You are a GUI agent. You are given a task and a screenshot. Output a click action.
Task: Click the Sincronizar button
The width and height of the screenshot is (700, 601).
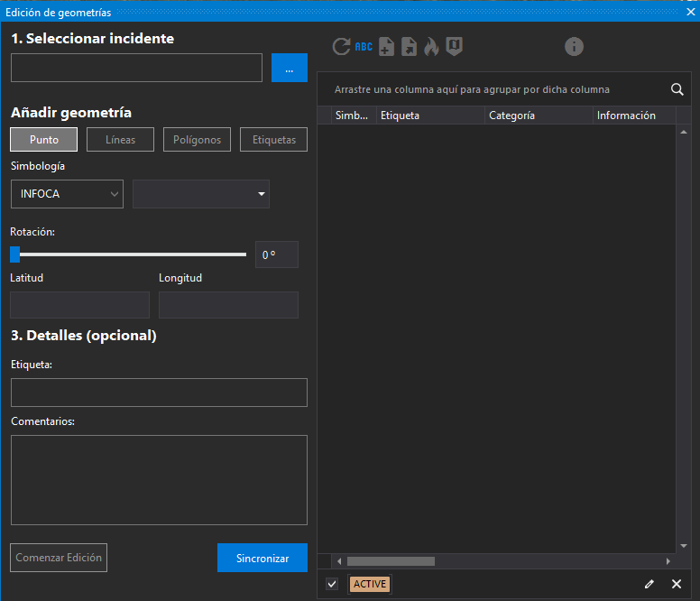(x=262, y=558)
